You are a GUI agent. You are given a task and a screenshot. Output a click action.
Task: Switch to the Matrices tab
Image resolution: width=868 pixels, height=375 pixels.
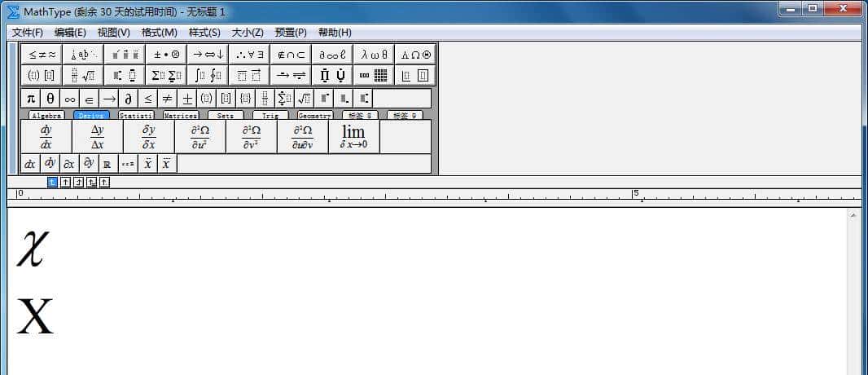pyautogui.click(x=181, y=115)
